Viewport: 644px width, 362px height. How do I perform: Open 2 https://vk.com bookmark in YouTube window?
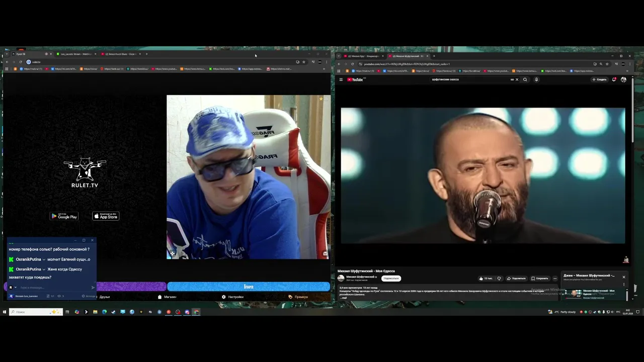pyautogui.click(x=395, y=71)
